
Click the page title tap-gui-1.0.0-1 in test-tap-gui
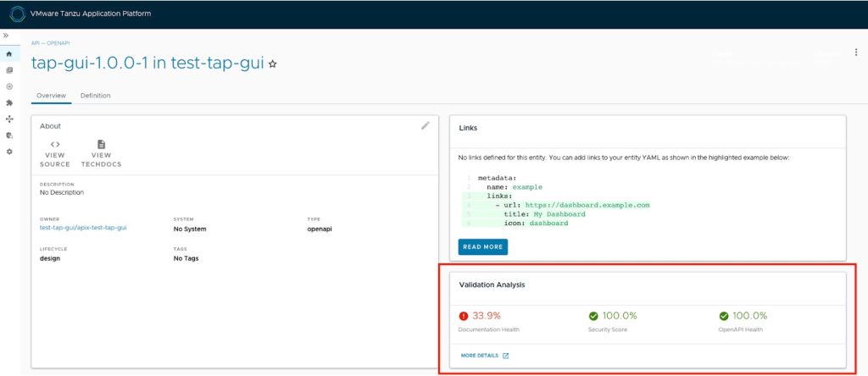(x=147, y=63)
